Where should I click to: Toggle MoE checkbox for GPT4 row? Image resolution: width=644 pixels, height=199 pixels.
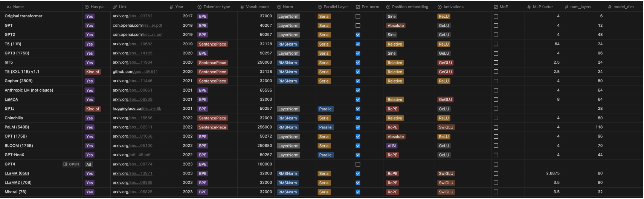pos(496,164)
